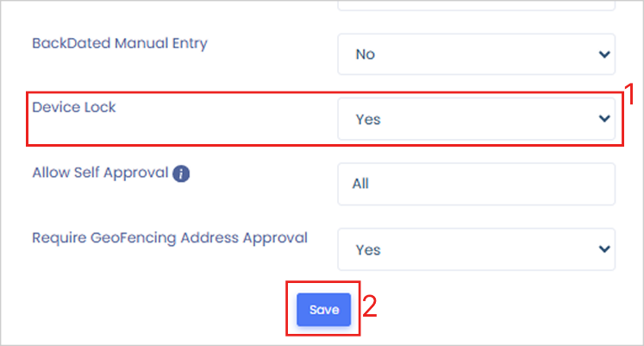Click the Allow Self Approval label
Screen dimensions: 644x346
tap(100, 173)
